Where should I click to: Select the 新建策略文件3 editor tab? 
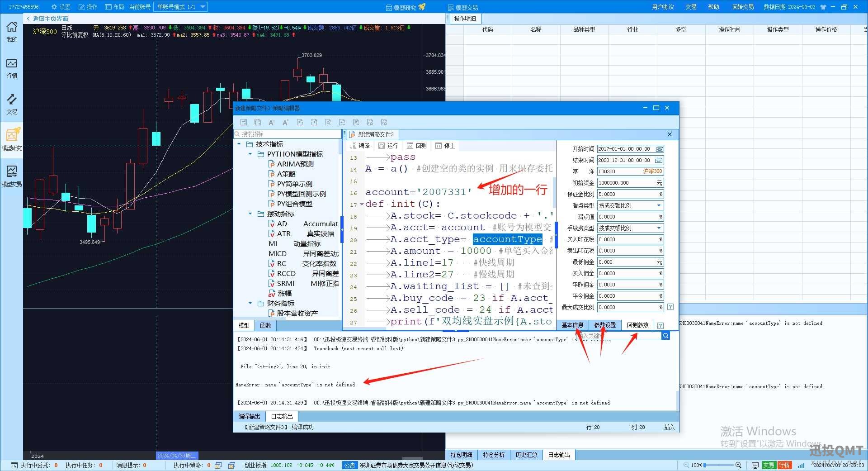(x=373, y=134)
